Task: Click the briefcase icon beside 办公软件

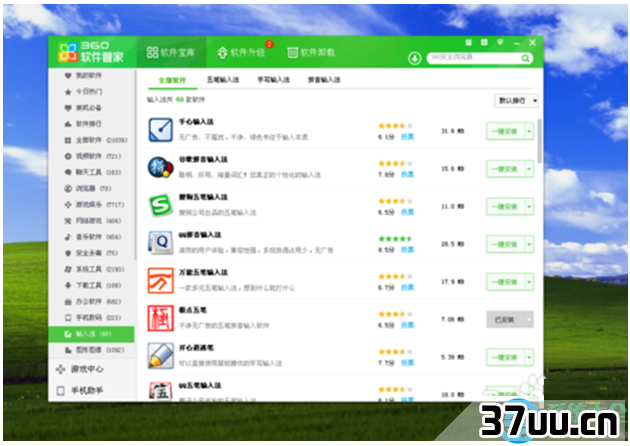Action: pos(68,302)
